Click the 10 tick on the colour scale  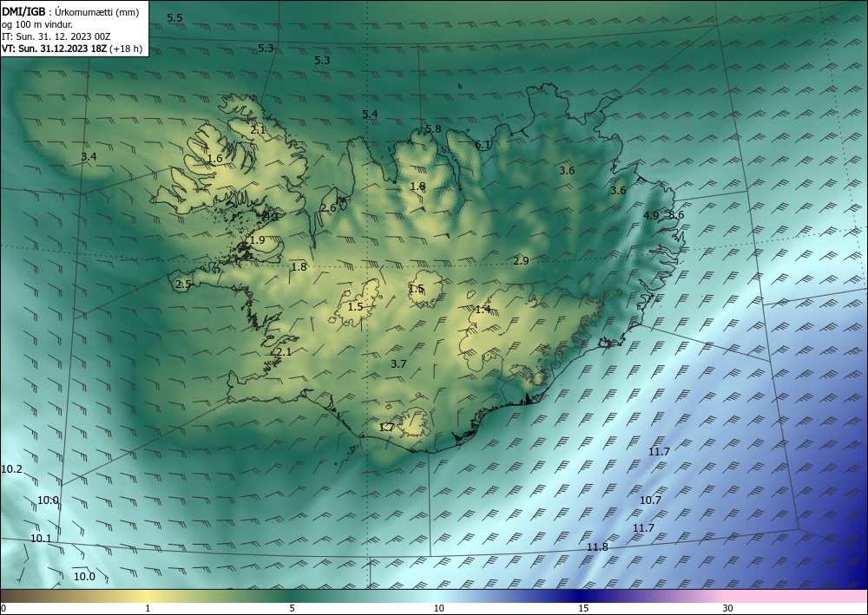(x=438, y=608)
